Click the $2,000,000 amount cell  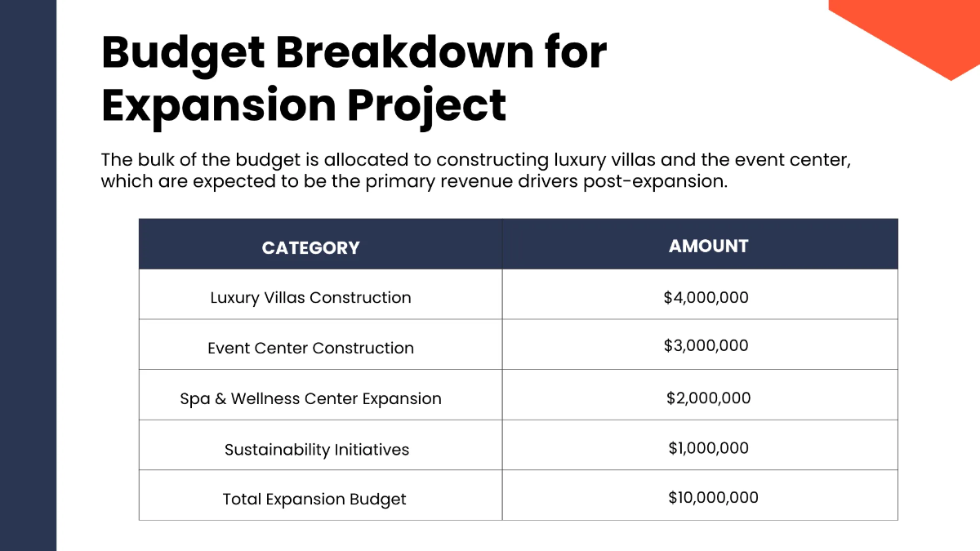tap(708, 398)
